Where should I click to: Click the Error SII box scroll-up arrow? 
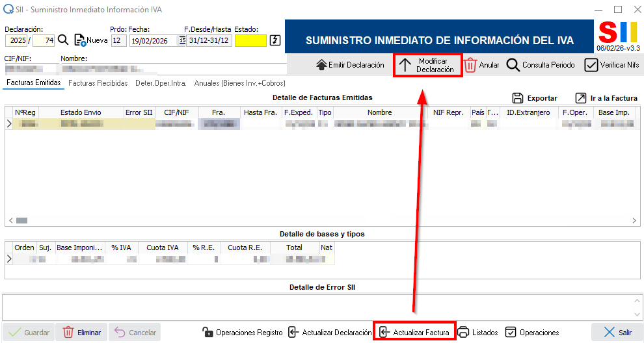637,301
